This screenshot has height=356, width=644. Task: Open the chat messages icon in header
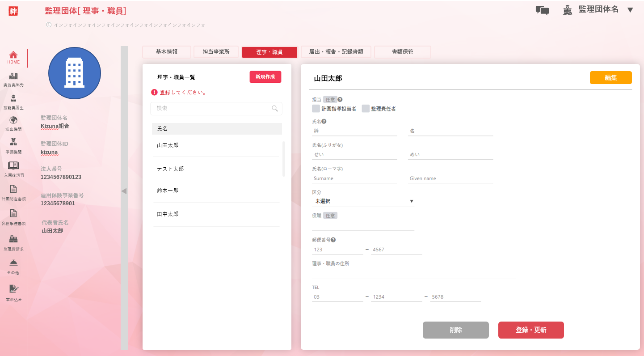tap(542, 10)
